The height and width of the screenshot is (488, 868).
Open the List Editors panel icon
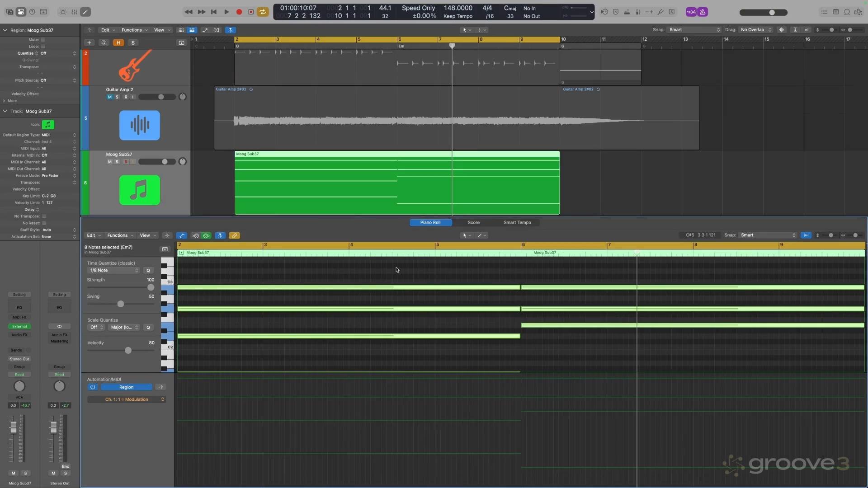(824, 12)
